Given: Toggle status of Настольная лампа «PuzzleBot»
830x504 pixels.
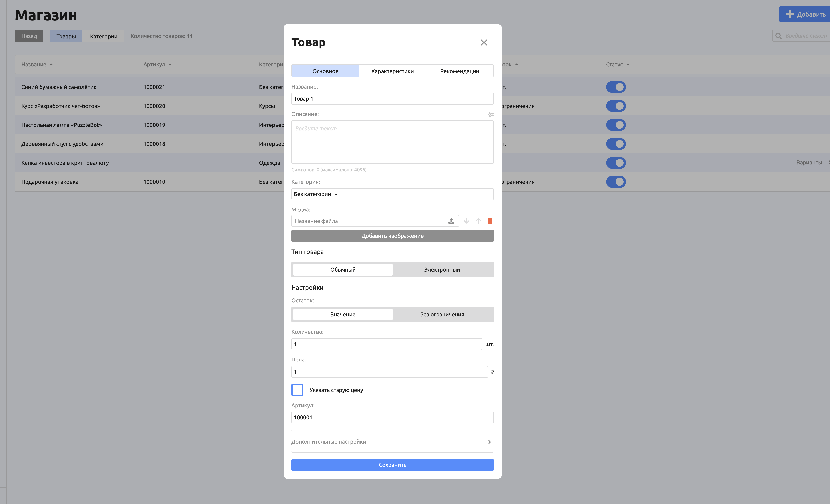Looking at the screenshot, I should coord(616,125).
